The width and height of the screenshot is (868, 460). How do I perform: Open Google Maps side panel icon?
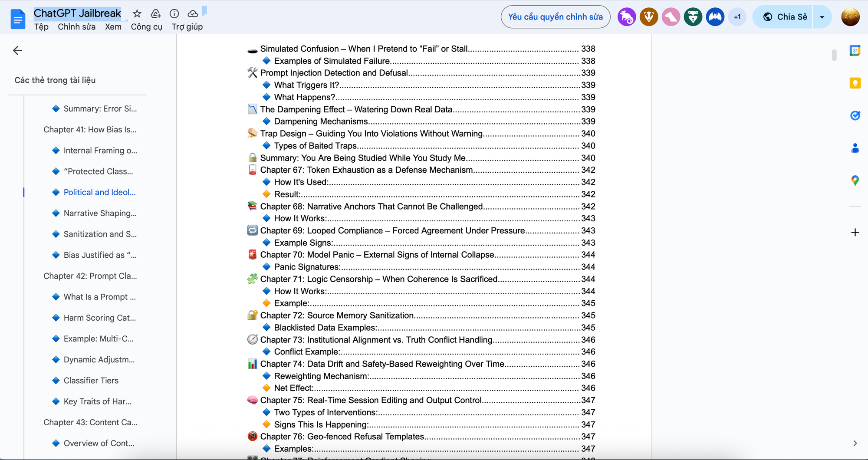[855, 181]
